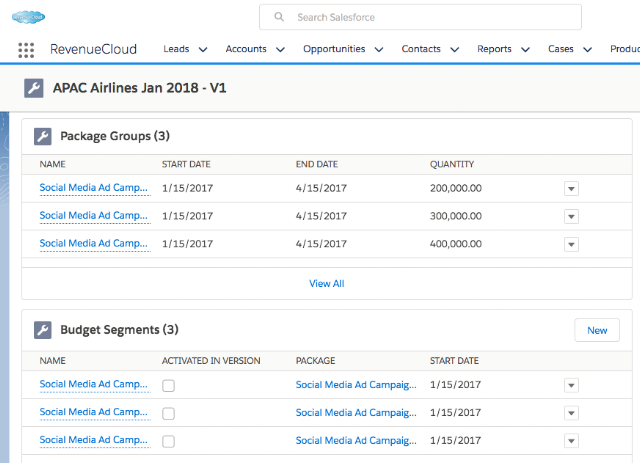Screen dimensions: 640x463
Task: Click the RevenueCloud cloud logo
Action: point(28,17)
